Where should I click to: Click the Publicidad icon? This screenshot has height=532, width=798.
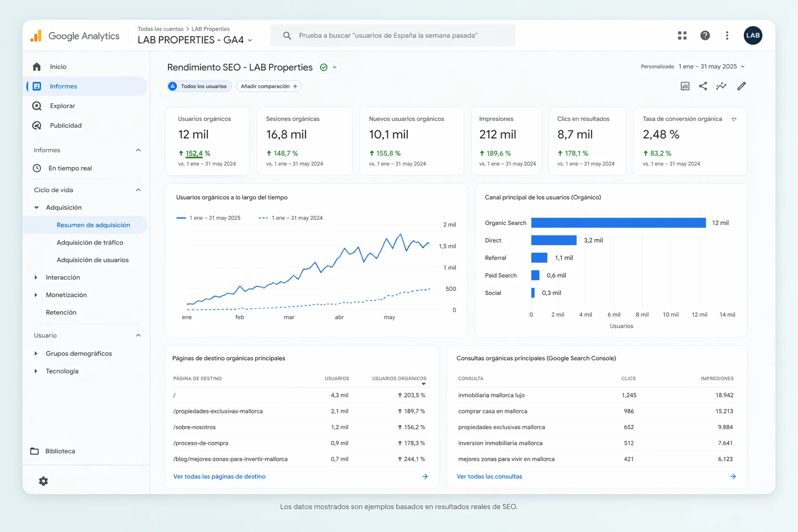click(37, 125)
